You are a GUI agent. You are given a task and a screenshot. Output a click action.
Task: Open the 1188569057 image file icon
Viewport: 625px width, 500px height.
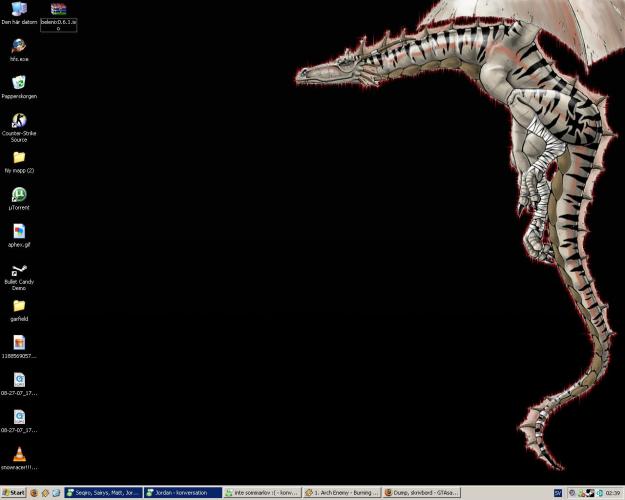(19, 343)
